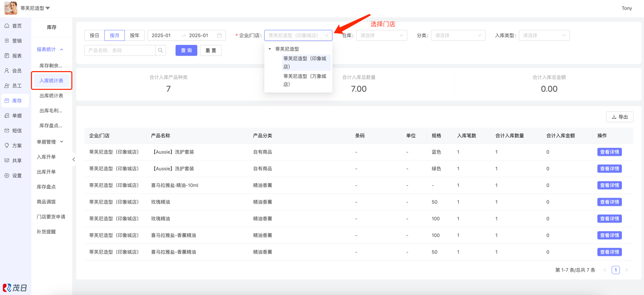The width and height of the screenshot is (644, 295).
Task: Switch to 按日 daily view
Action: point(94,35)
